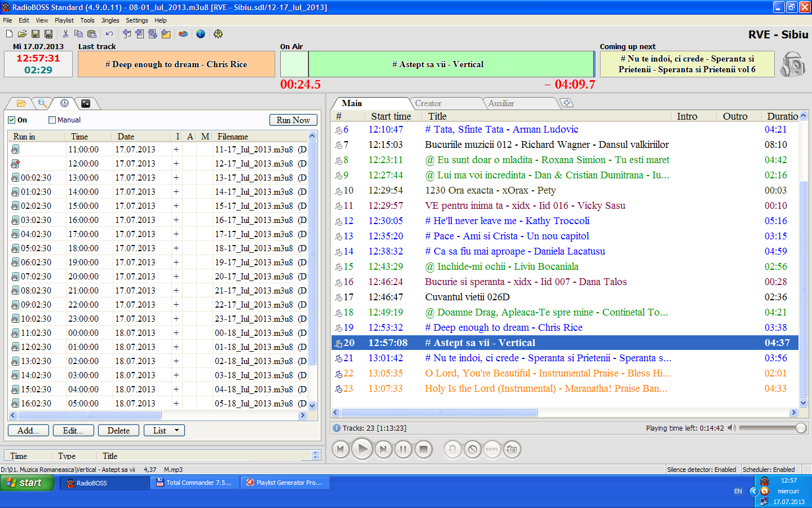Image resolution: width=812 pixels, height=508 pixels.
Task: Open the pie chart report icon
Action: [183, 34]
